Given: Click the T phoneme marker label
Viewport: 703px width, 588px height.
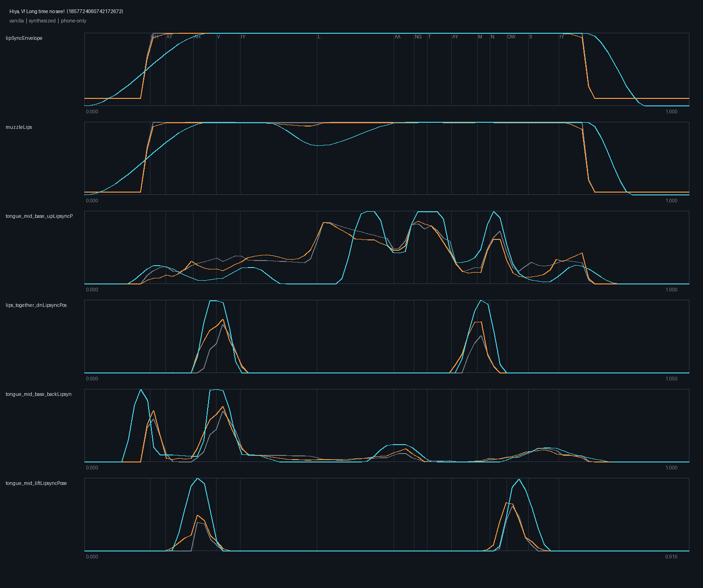Looking at the screenshot, I should 429,37.
